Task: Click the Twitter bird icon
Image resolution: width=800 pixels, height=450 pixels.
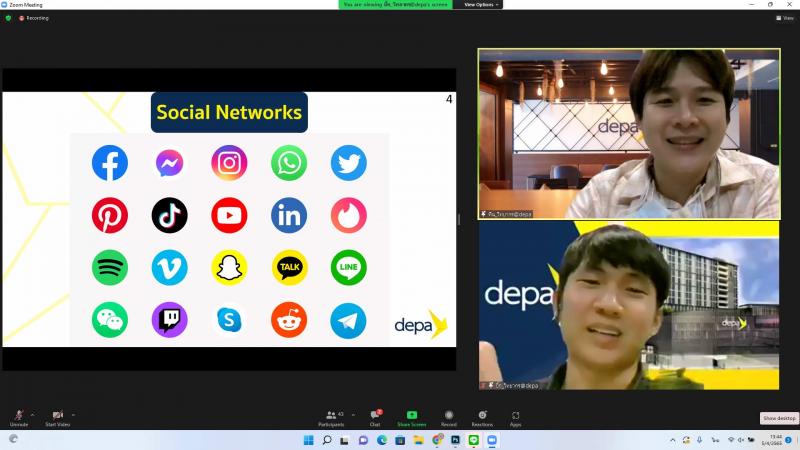Action: click(x=348, y=163)
